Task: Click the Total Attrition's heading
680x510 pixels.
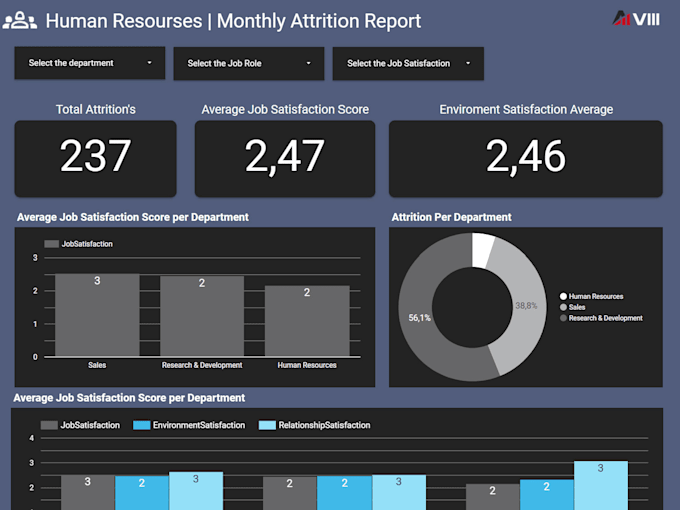Action: 96,109
